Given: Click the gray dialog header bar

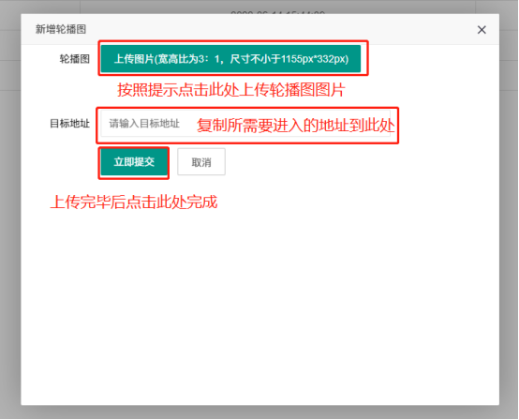Looking at the screenshot, I should [x=259, y=29].
